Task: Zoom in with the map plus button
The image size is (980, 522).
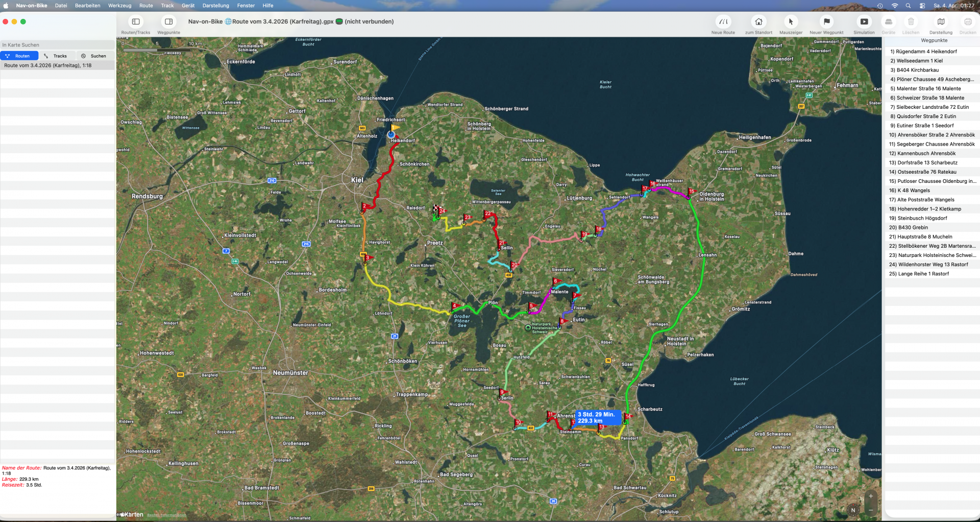Action: click(871, 496)
